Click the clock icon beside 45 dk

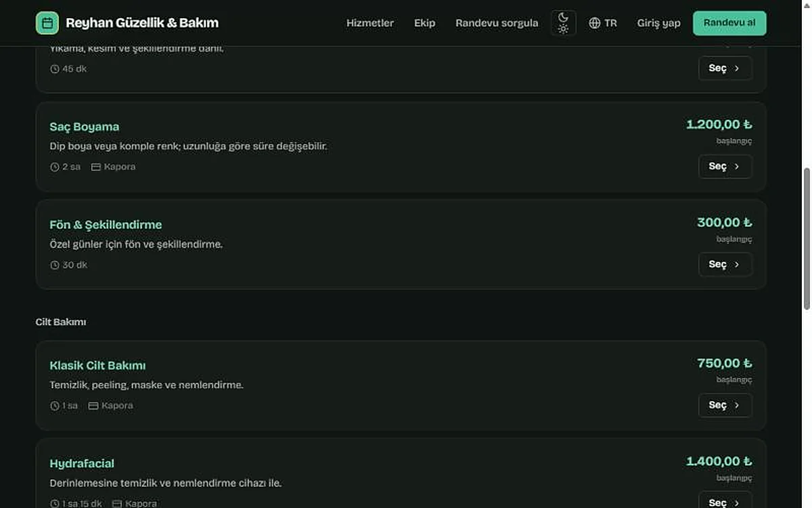click(x=55, y=69)
